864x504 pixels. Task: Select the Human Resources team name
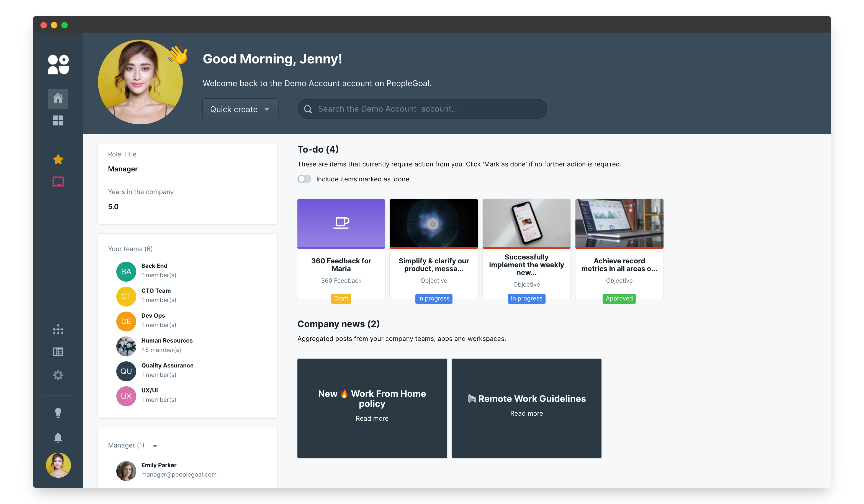pyautogui.click(x=167, y=340)
